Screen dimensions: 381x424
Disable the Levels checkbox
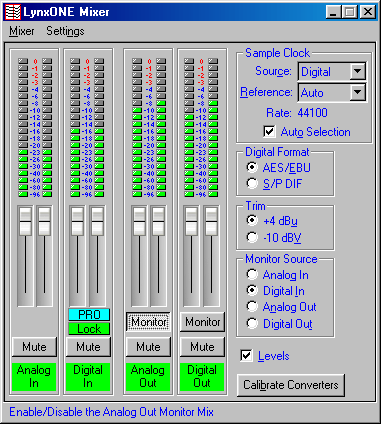246,355
